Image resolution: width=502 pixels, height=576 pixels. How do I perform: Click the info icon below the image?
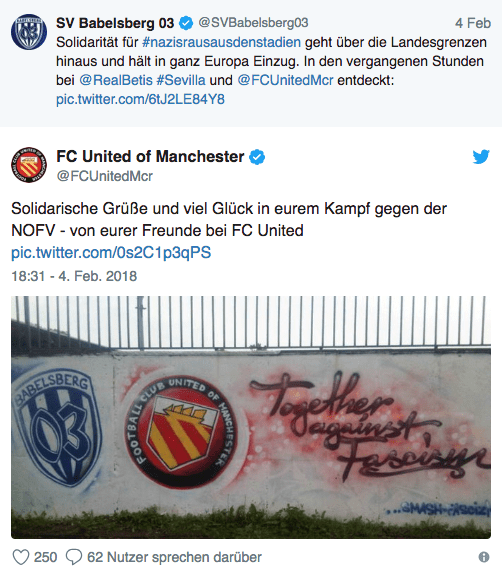coord(484,557)
